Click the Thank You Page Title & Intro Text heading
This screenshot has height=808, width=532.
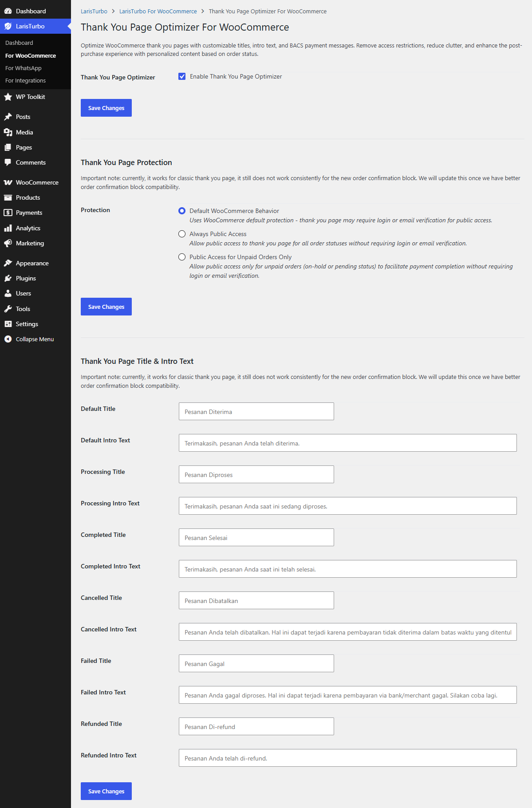(137, 361)
